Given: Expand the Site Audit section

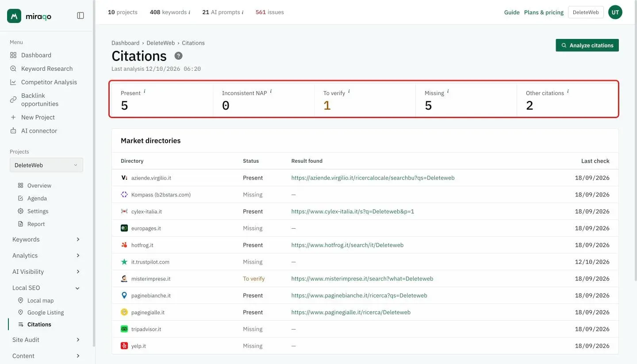Looking at the screenshot, I should tap(46, 340).
